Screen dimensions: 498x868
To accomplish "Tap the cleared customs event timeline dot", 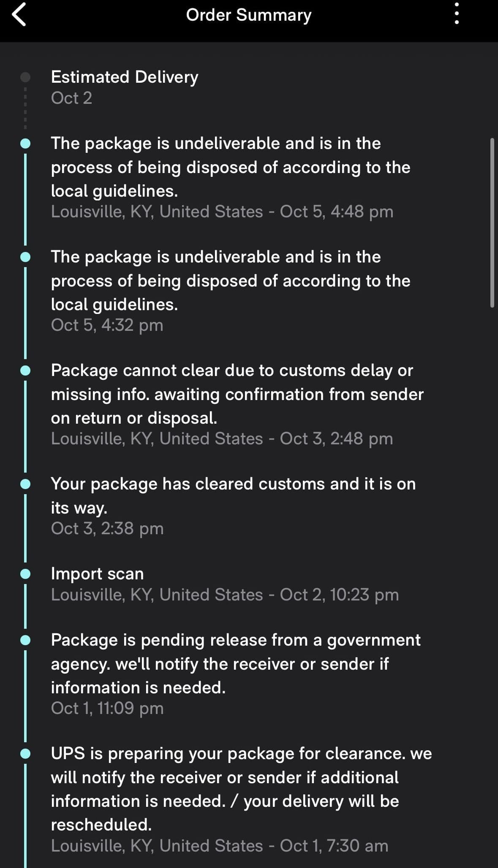I will (x=25, y=484).
